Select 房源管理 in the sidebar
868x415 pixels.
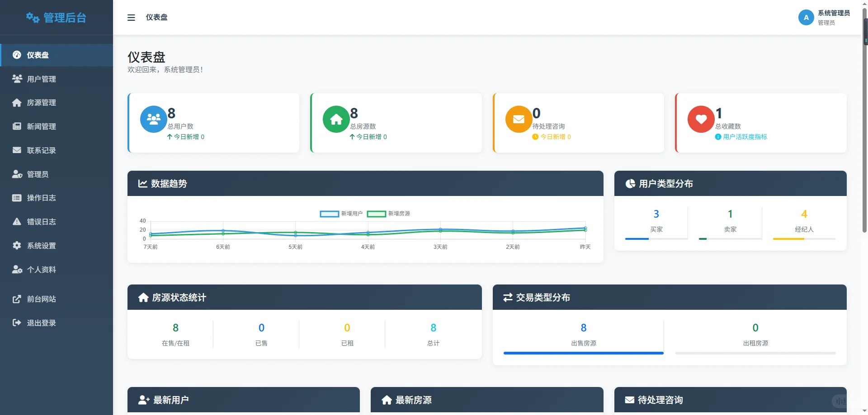[41, 103]
